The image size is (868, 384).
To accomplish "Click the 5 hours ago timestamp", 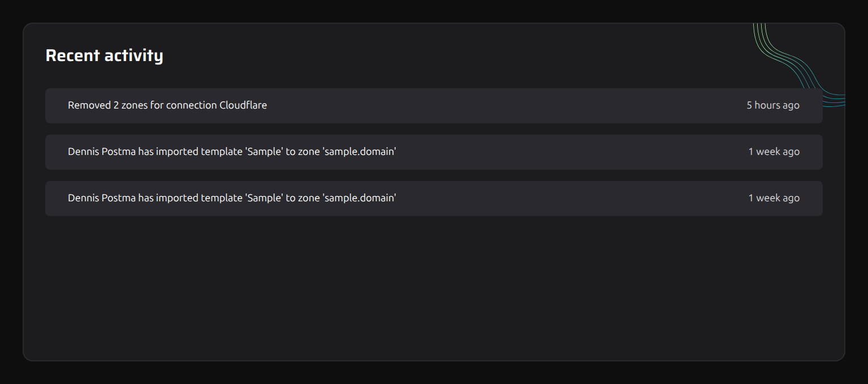I will pos(773,105).
